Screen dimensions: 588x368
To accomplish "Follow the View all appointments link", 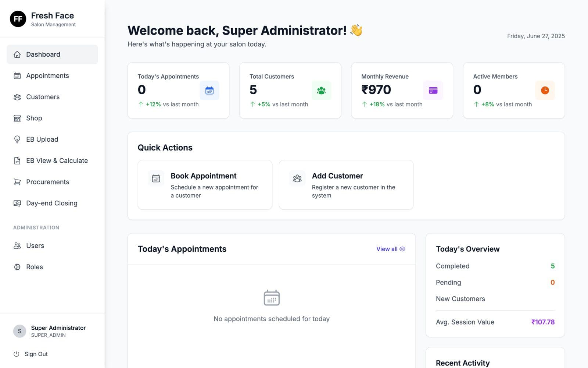I will [x=387, y=249].
